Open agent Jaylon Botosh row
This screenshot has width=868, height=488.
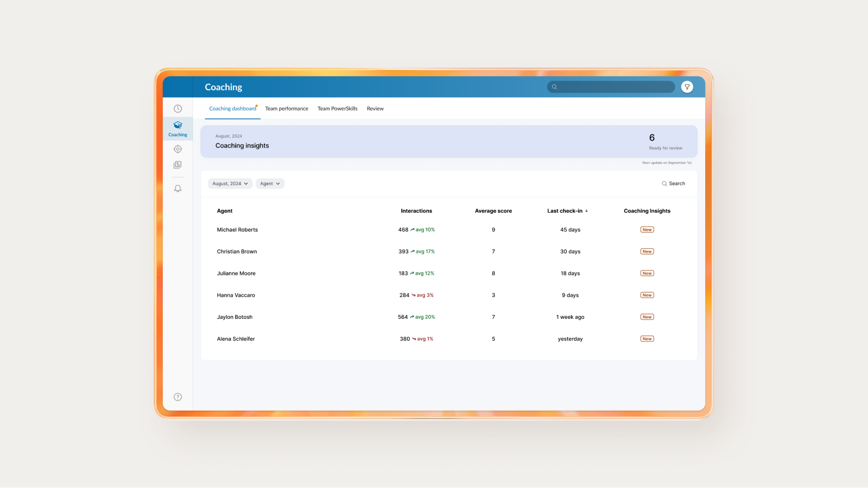point(234,317)
